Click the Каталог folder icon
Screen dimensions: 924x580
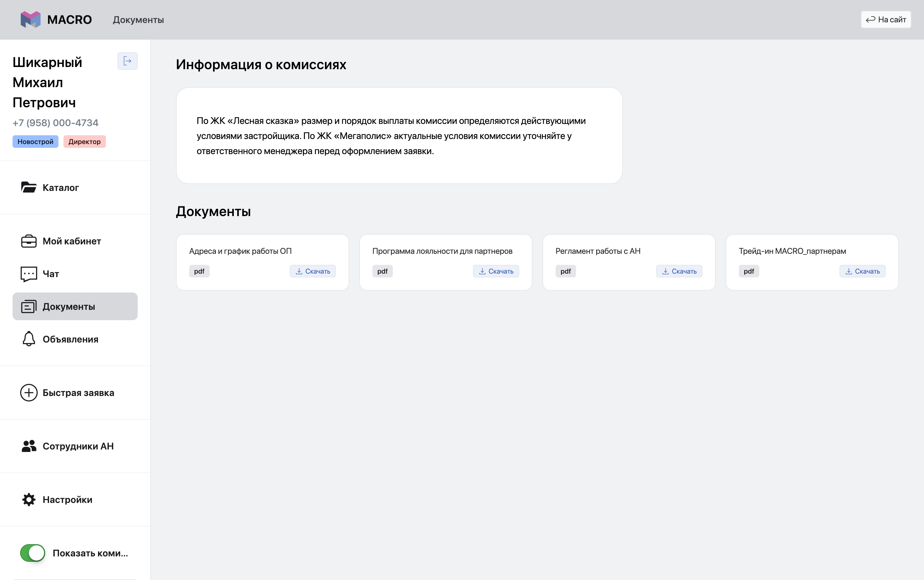click(x=29, y=187)
